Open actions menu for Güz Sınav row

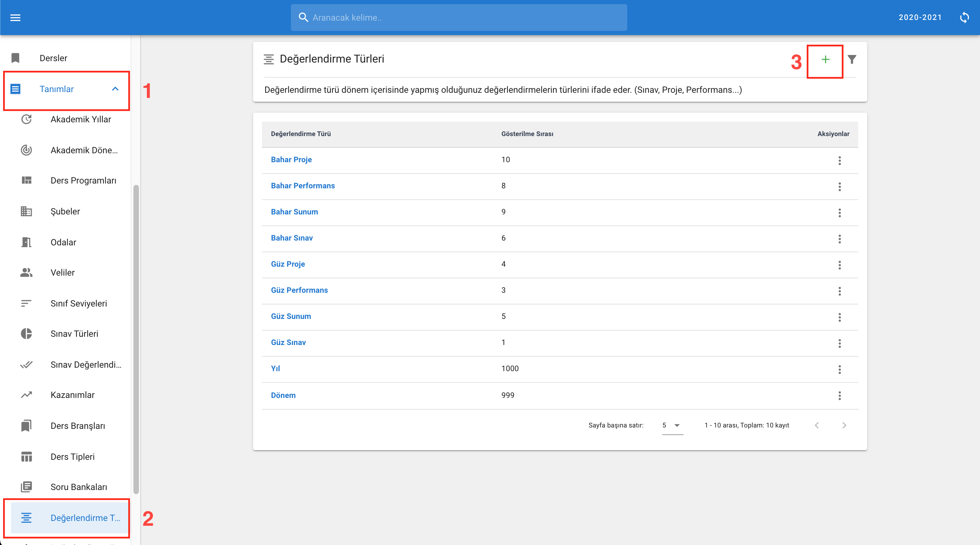point(840,344)
